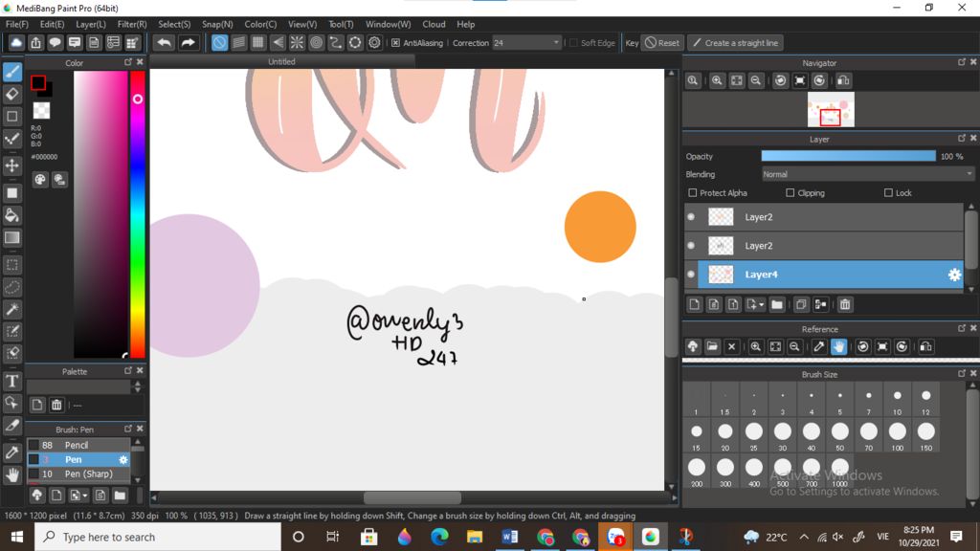Click the horizontal canvas scrollbar
The height and width of the screenshot is (551, 980).
click(x=412, y=497)
